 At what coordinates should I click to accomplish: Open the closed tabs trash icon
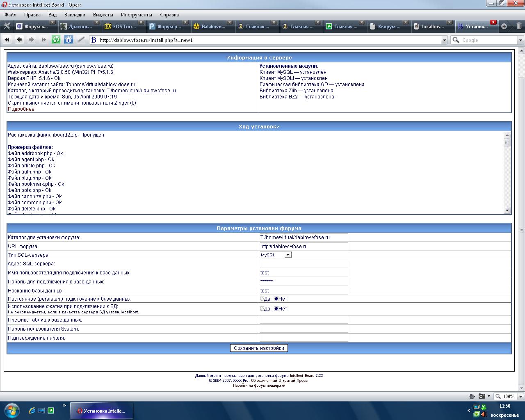click(519, 26)
